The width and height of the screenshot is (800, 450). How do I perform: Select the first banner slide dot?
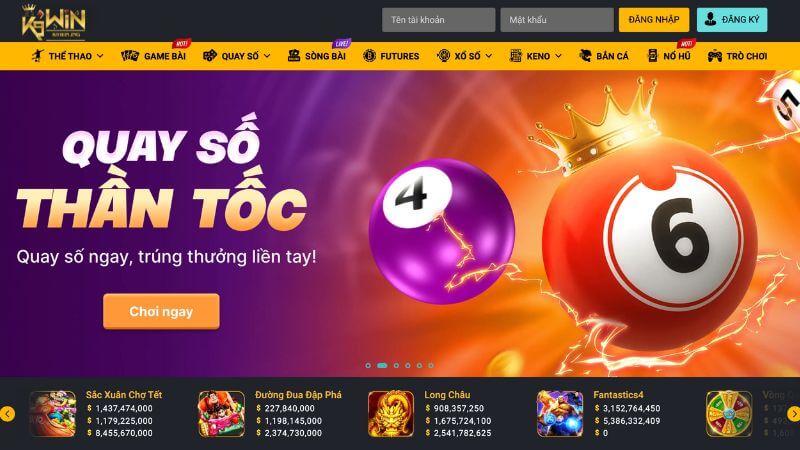tap(368, 365)
